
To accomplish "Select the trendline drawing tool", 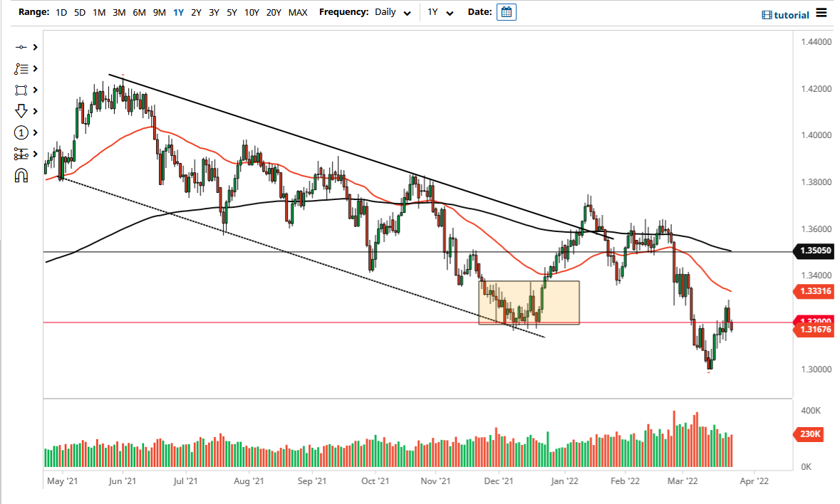I will [x=22, y=47].
